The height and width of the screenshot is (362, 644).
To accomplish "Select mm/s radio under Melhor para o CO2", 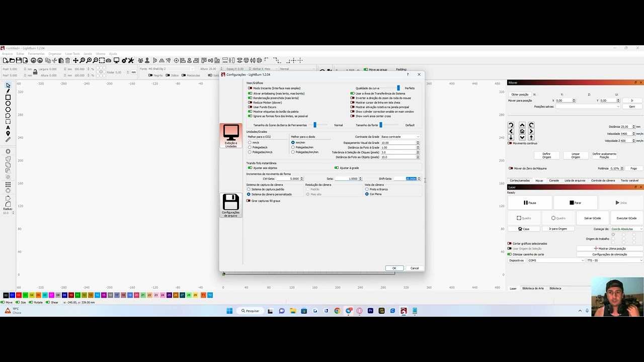I will tap(250, 143).
